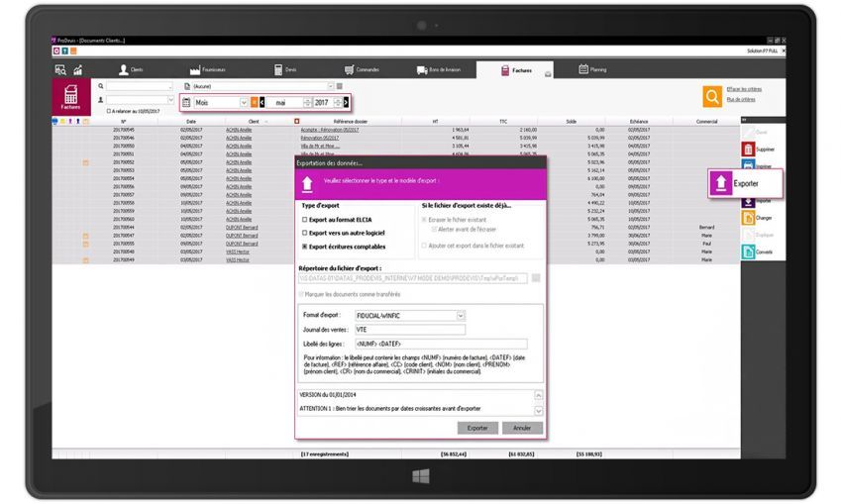The width and height of the screenshot is (841, 504).
Task: Expand the Mois period dropdown
Action: click(244, 102)
